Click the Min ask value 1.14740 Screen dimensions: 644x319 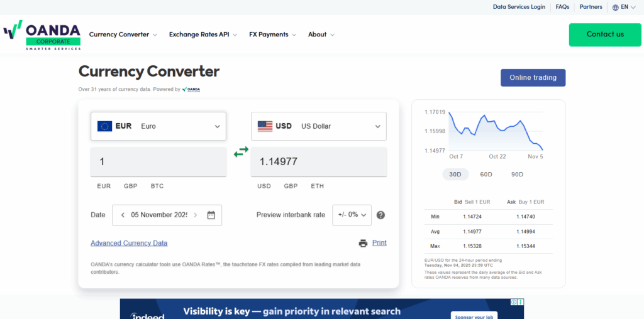(x=526, y=217)
